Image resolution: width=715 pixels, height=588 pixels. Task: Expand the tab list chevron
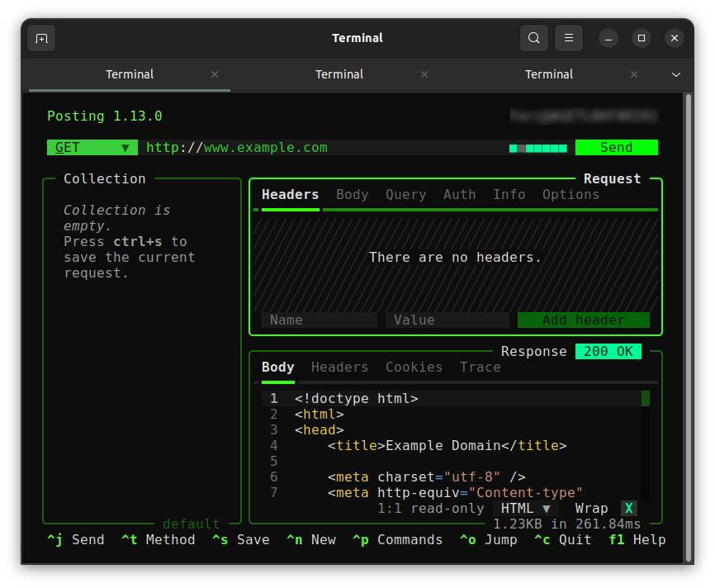(676, 74)
